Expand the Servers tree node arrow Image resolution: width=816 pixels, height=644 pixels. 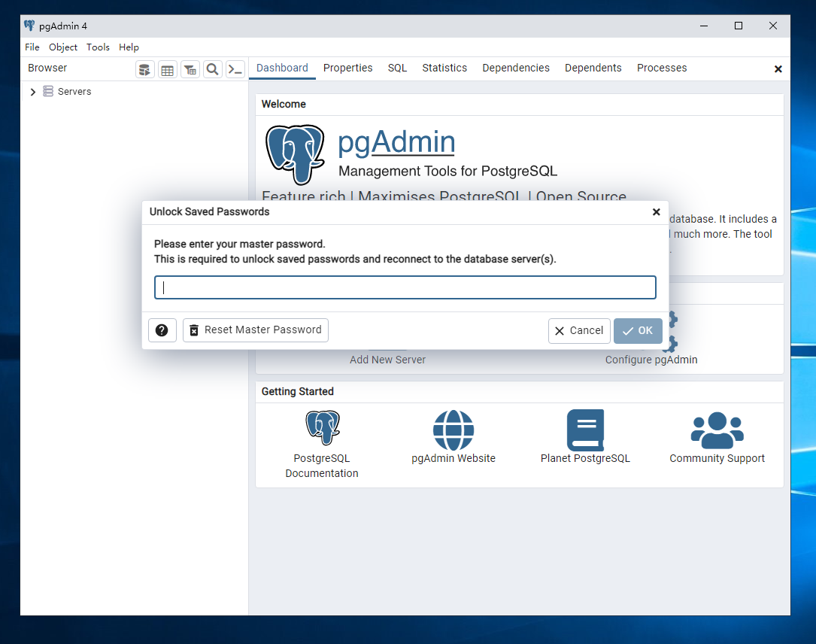(32, 92)
